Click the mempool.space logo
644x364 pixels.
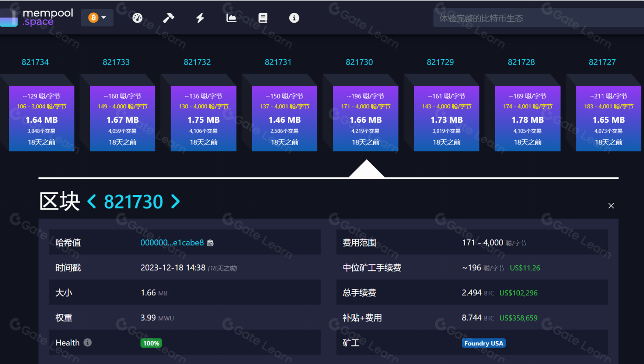pyautogui.click(x=37, y=18)
